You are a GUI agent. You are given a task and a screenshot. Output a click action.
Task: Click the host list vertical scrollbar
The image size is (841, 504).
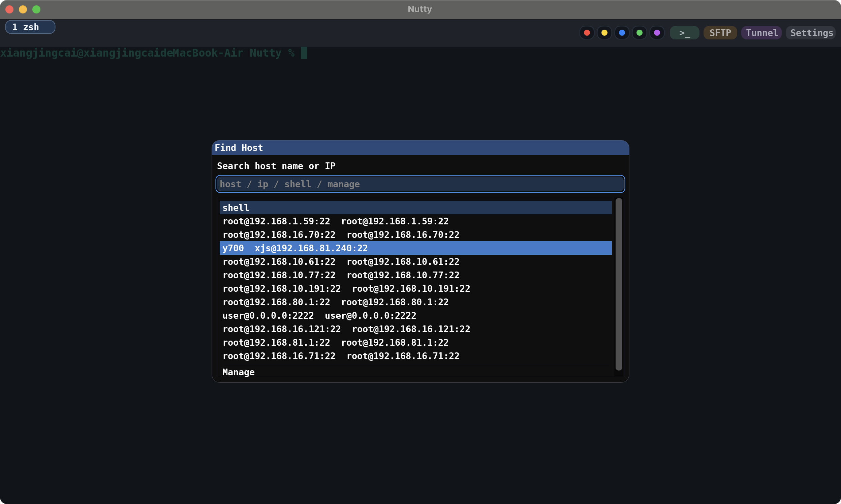[619, 284]
